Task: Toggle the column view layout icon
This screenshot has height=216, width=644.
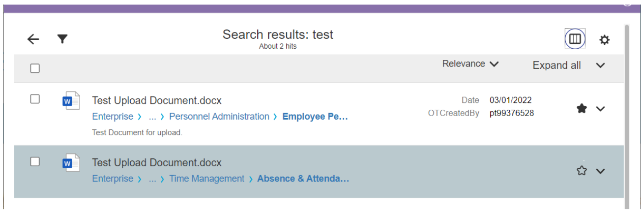Action: [575, 39]
